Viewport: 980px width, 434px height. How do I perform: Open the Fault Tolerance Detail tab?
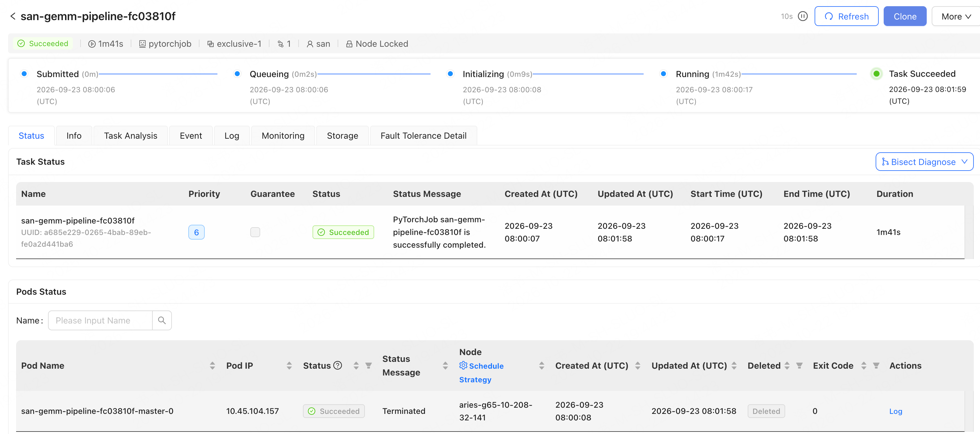(423, 135)
